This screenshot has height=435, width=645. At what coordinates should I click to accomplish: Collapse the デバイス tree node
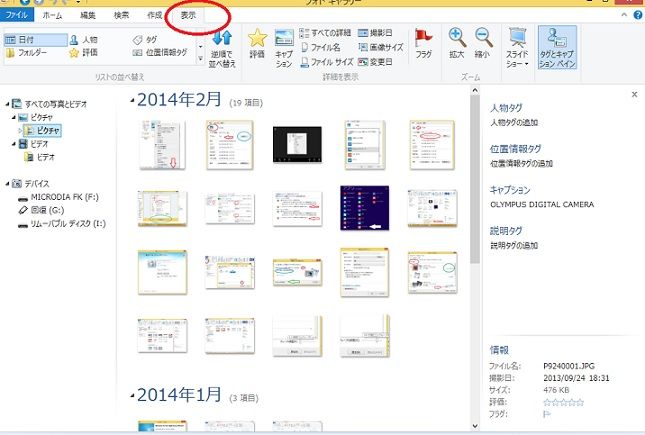point(7,184)
